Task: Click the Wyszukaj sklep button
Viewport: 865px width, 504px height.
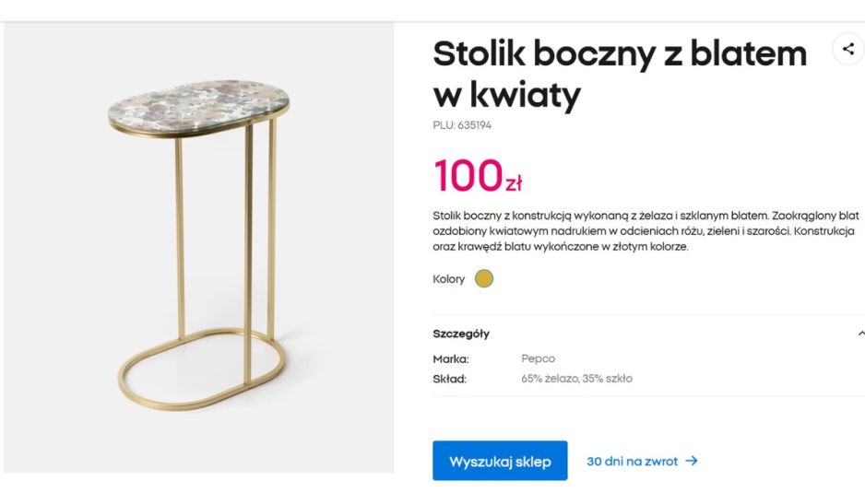Action: pyautogui.click(x=500, y=461)
